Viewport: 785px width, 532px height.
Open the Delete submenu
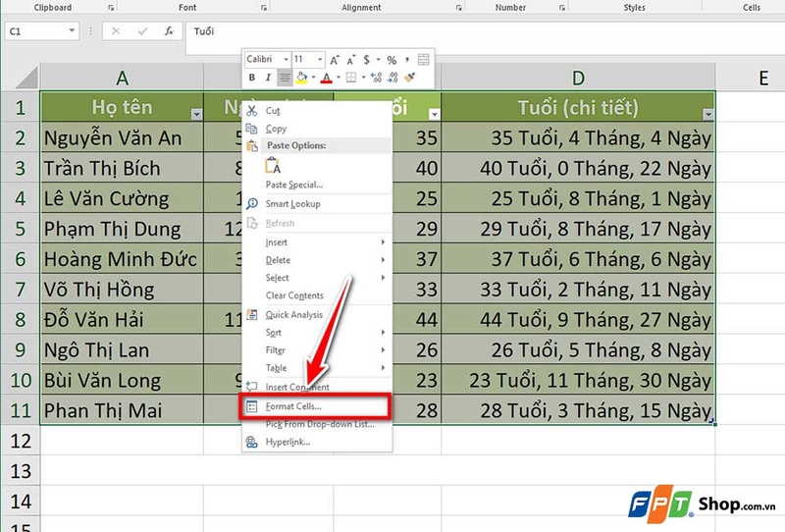317,260
